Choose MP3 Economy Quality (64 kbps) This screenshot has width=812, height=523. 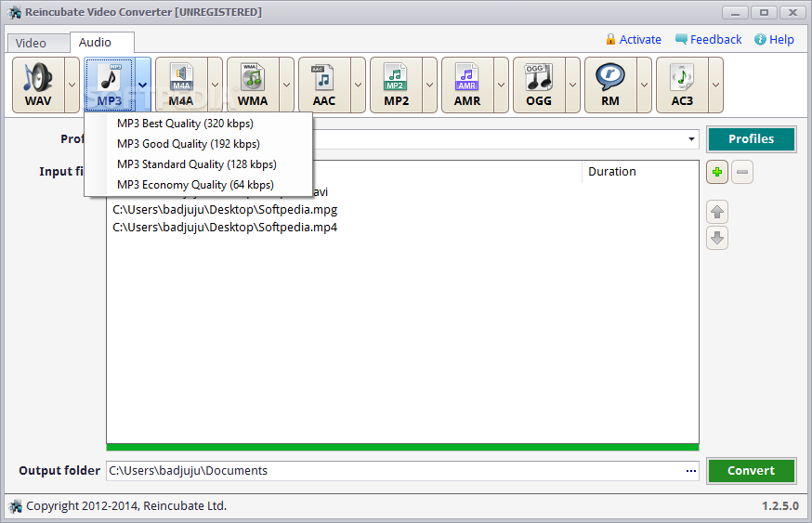[198, 185]
